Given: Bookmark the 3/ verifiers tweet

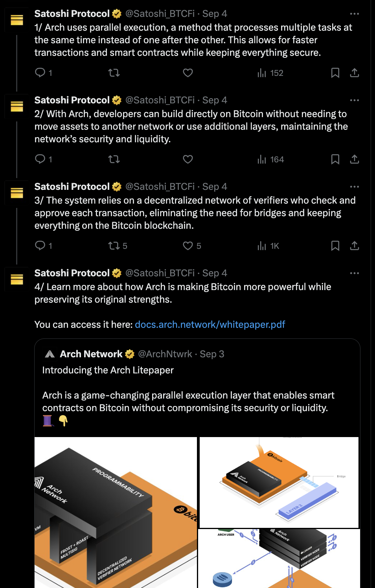Looking at the screenshot, I should pyautogui.click(x=335, y=246).
